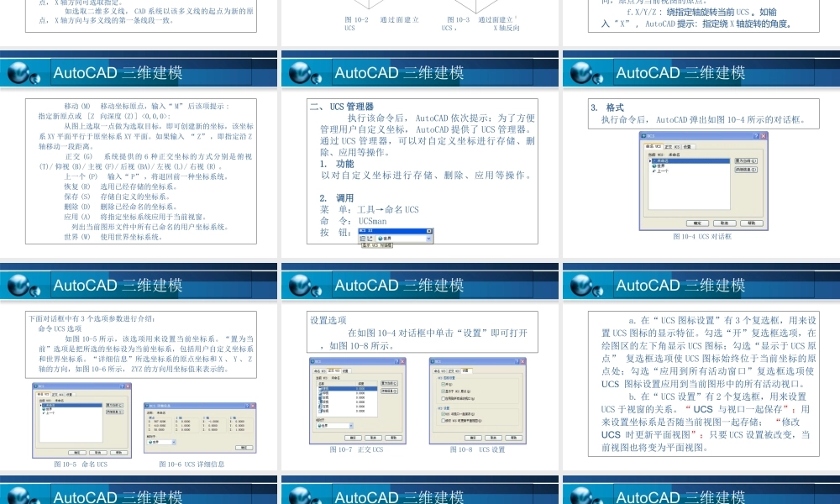Select the 设置选项 slide
The image size is (840, 504).
click(x=420, y=366)
